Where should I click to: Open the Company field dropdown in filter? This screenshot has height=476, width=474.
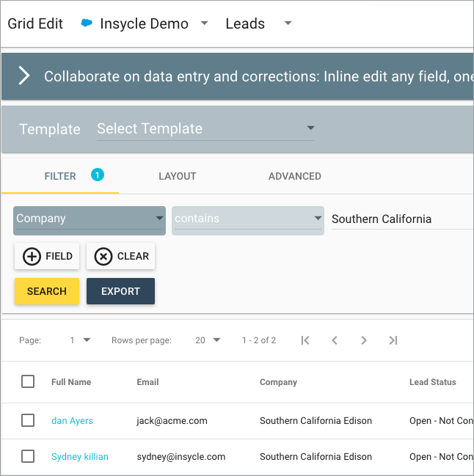(90, 220)
